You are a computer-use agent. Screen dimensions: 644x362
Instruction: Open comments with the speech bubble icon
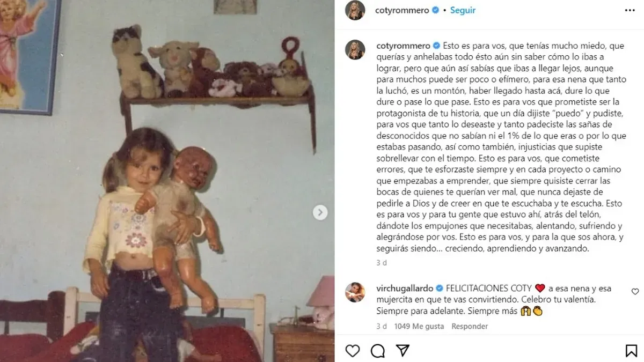tap(378, 351)
